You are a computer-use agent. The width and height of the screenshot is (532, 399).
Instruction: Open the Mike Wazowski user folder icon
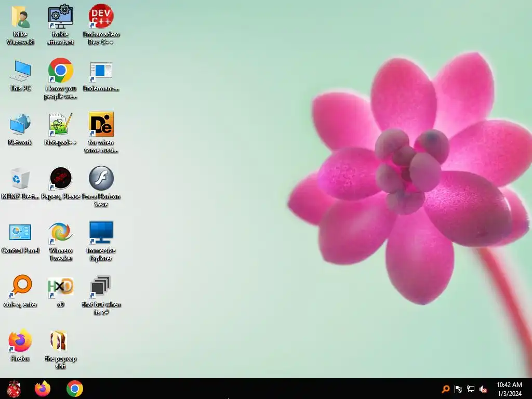pyautogui.click(x=20, y=17)
